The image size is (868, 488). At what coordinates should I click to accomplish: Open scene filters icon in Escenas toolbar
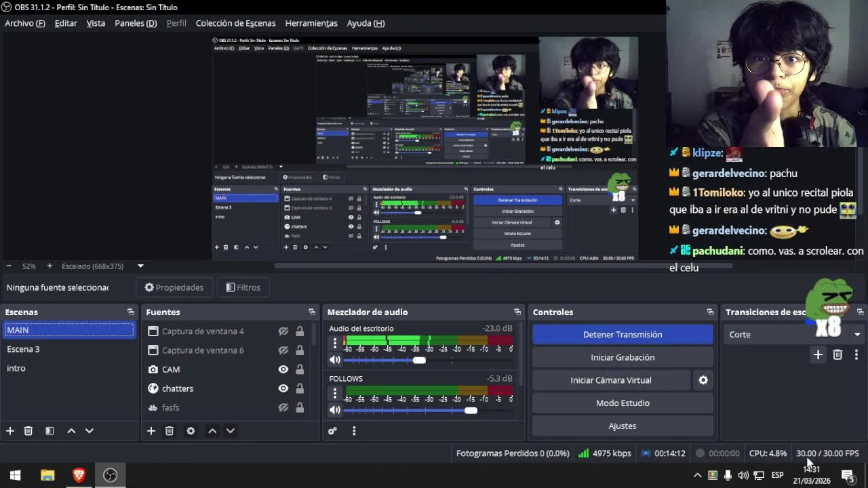[x=50, y=431]
